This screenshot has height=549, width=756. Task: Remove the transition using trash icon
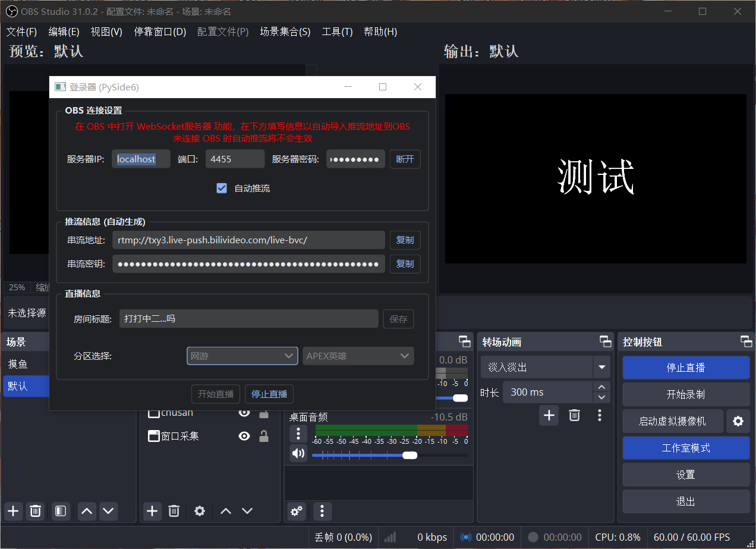click(x=574, y=415)
